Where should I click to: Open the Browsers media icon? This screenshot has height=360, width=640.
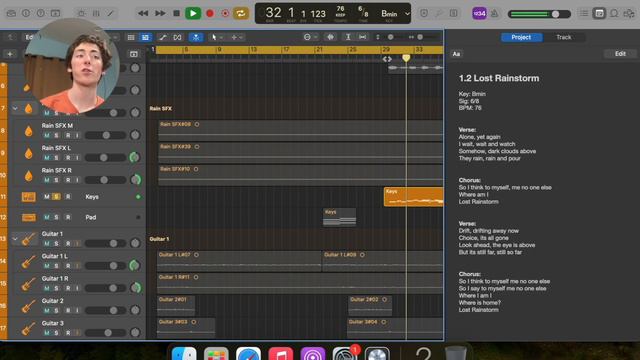coord(629,13)
